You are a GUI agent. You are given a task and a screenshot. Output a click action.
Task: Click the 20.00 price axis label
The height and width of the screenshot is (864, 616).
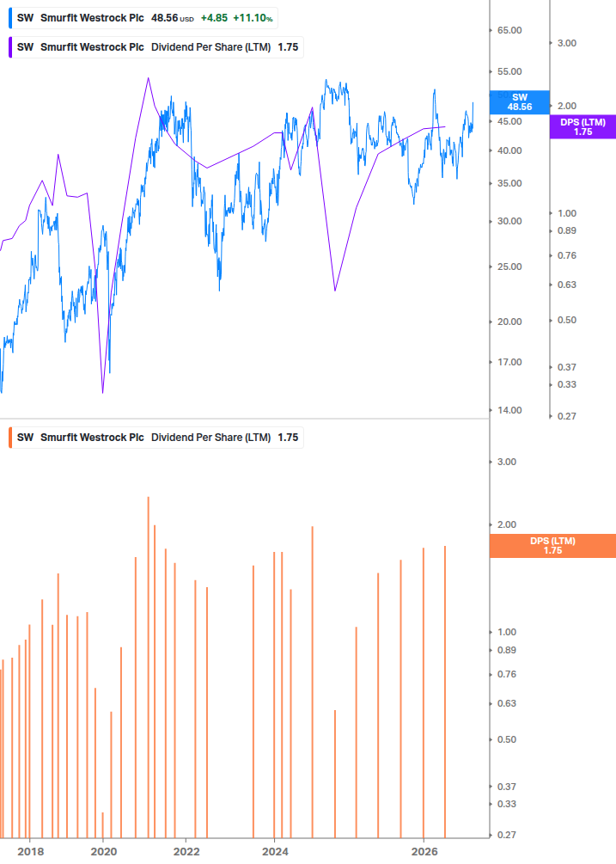tap(509, 322)
